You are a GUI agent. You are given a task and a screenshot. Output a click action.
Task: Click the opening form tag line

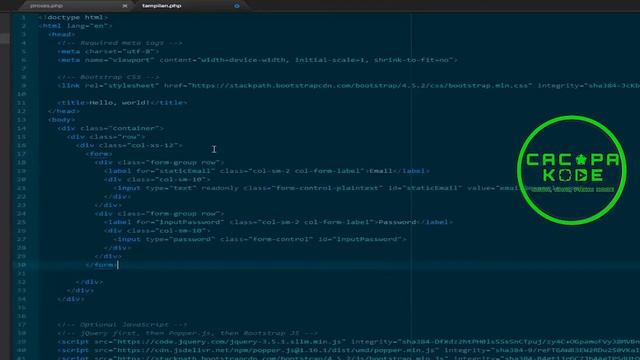pyautogui.click(x=99, y=154)
